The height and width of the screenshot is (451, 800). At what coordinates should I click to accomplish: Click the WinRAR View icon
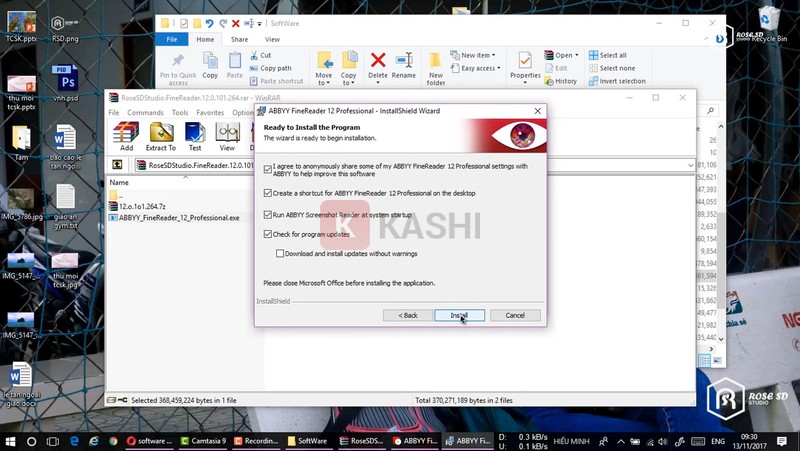[227, 135]
